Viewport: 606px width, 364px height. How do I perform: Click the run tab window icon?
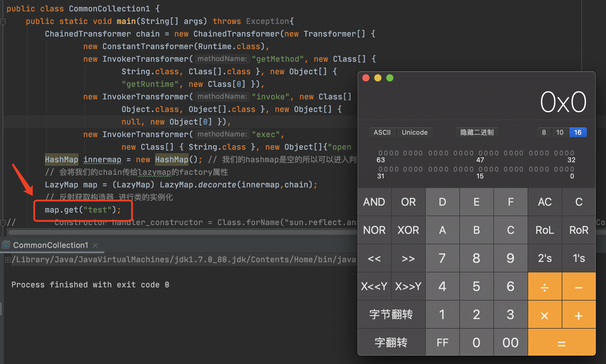coord(6,245)
